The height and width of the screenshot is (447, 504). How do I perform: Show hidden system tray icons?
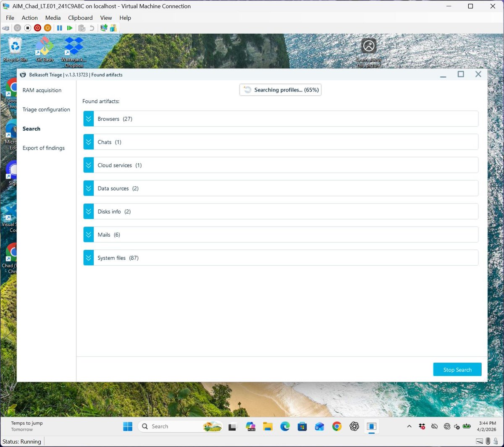pos(409,426)
